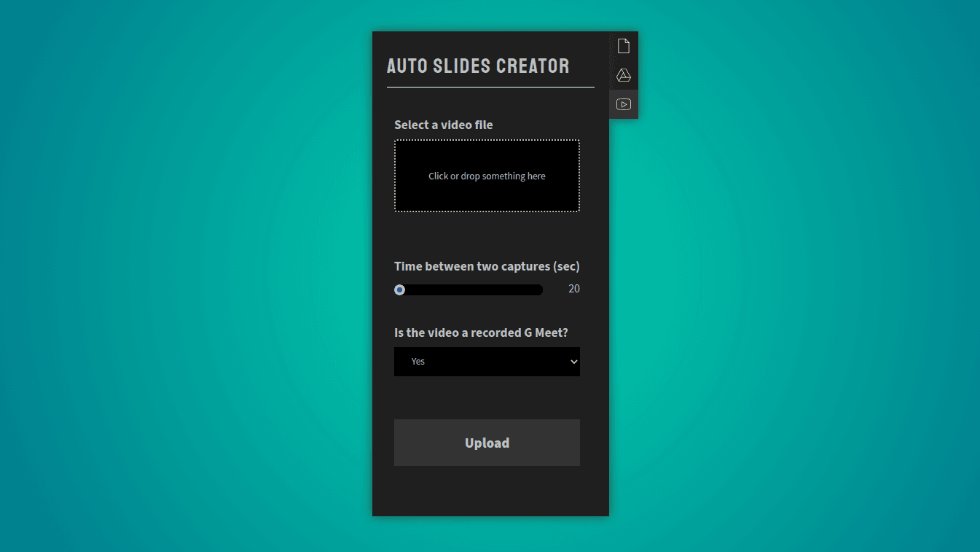Viewport: 980px width, 552px height.
Task: Click the 'Time between two captures (sec)' label
Action: click(487, 266)
